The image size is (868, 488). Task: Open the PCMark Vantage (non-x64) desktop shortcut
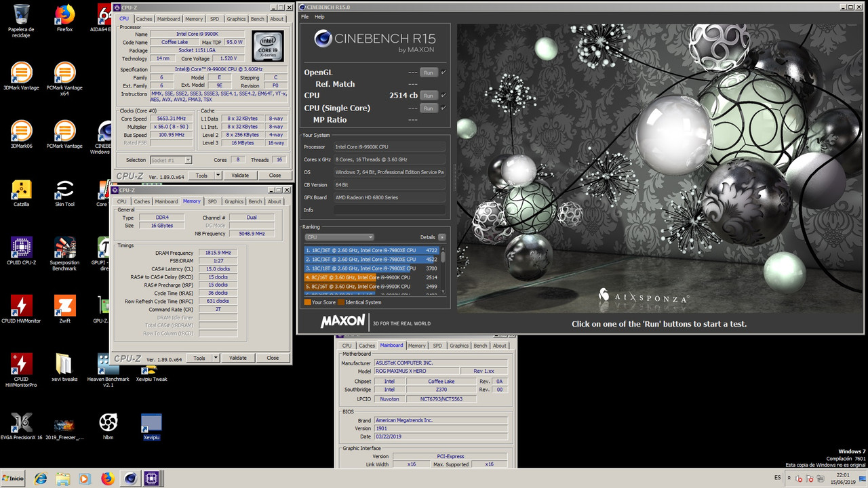(64, 135)
